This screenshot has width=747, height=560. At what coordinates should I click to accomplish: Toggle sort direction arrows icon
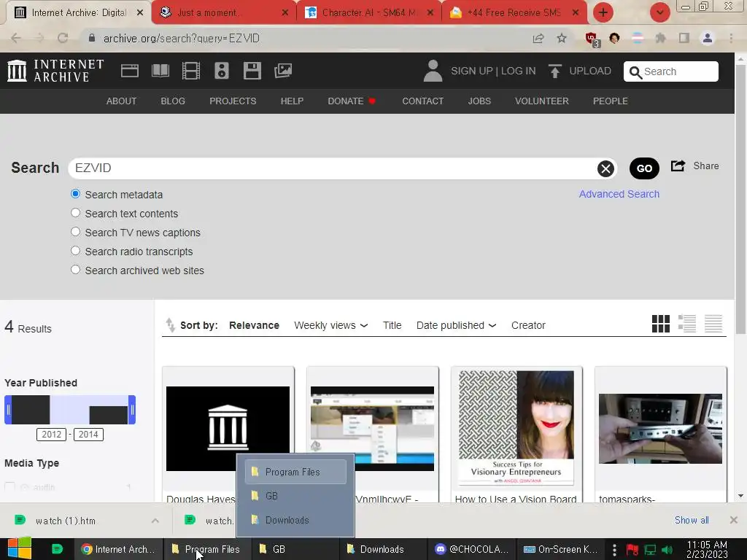click(x=170, y=324)
